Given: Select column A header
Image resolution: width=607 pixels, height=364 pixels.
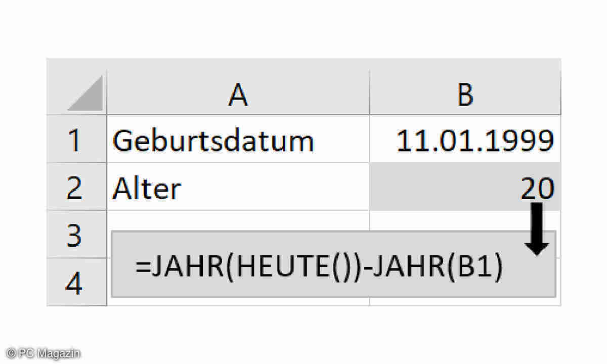Looking at the screenshot, I should pyautogui.click(x=238, y=95).
